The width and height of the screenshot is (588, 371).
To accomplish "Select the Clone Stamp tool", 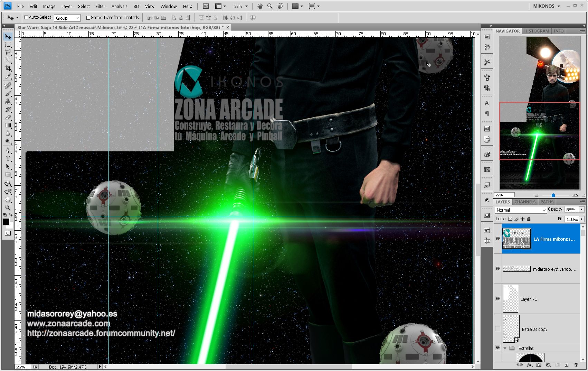I will click(8, 102).
